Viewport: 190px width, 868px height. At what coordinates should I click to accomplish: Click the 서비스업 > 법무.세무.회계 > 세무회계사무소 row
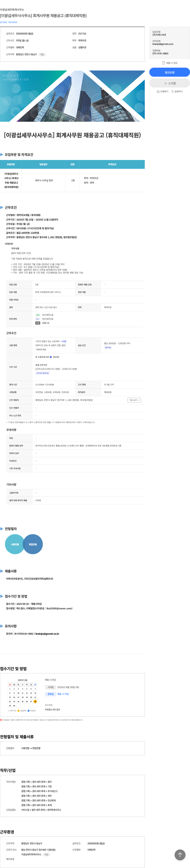point(41,810)
